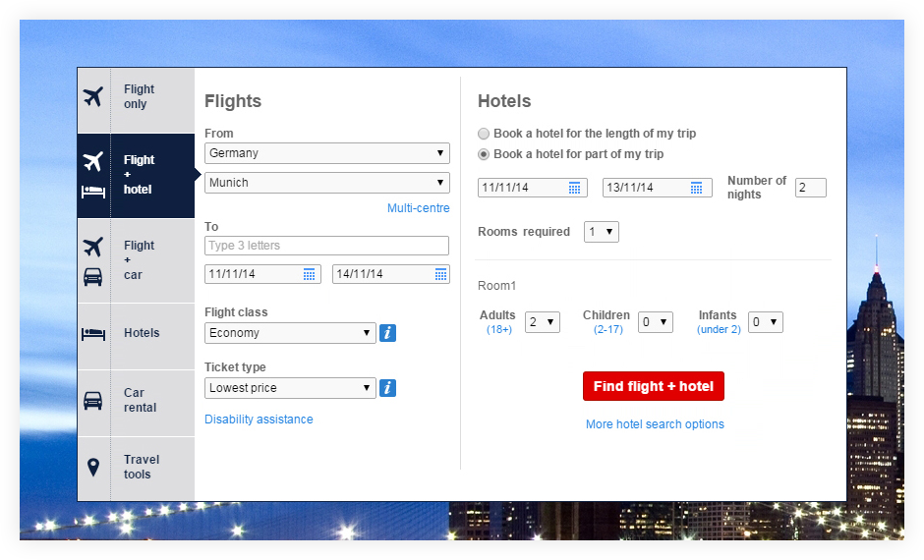Click the bed icon beside Hotels tab
This screenshot has height=560, width=924.
pos(93,334)
